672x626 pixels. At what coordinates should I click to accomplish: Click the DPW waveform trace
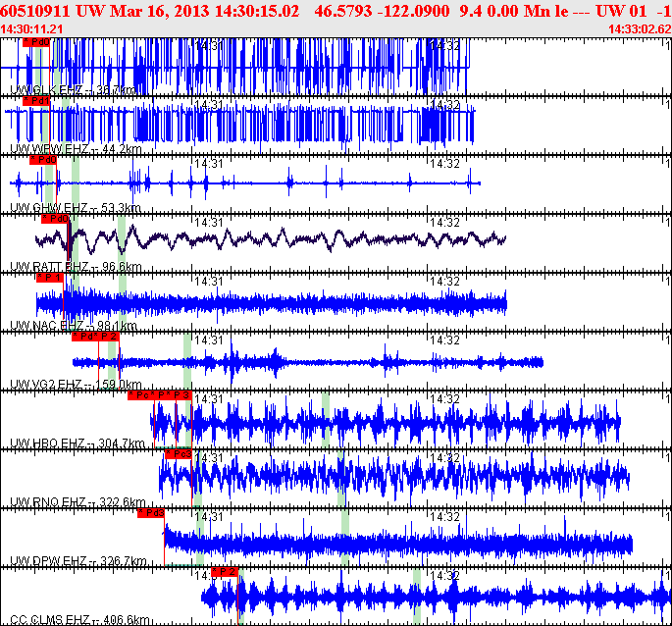tap(398, 543)
